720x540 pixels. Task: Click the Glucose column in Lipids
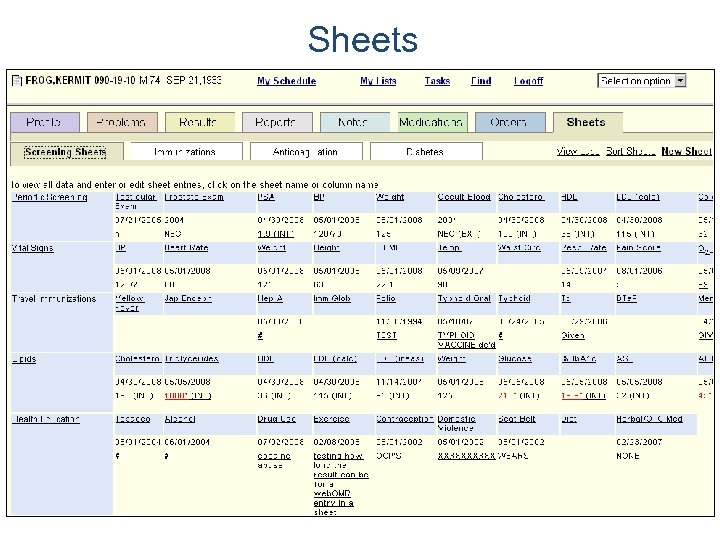point(515,359)
